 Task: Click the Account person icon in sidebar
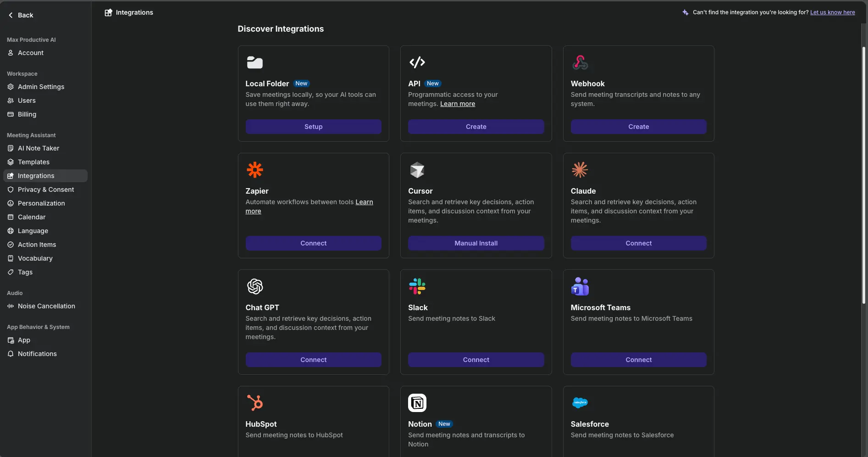pos(11,53)
